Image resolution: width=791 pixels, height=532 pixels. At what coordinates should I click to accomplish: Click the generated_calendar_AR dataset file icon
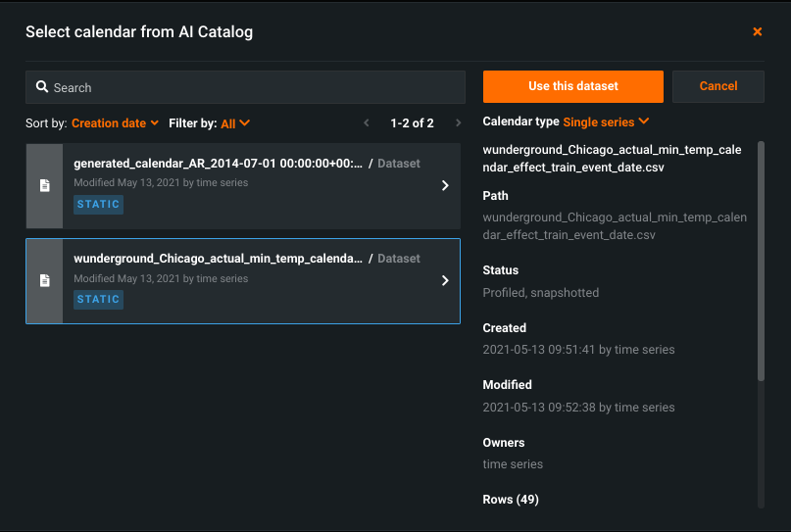pos(44,186)
